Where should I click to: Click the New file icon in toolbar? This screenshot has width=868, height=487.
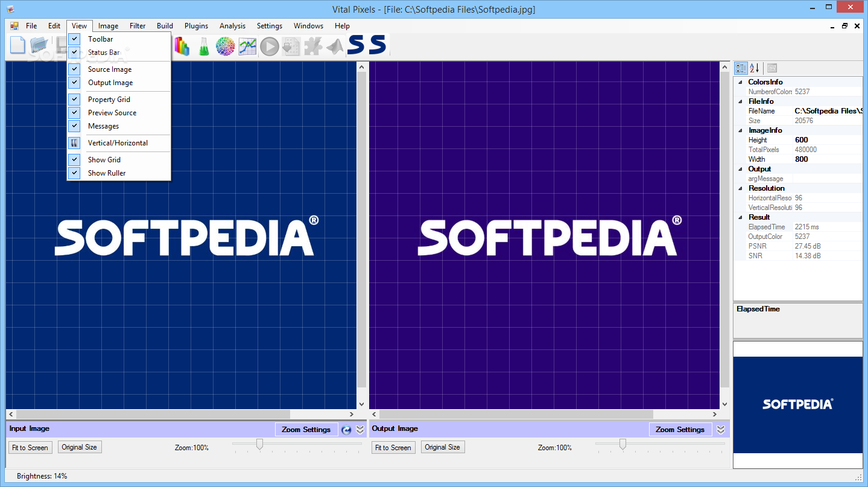point(17,46)
